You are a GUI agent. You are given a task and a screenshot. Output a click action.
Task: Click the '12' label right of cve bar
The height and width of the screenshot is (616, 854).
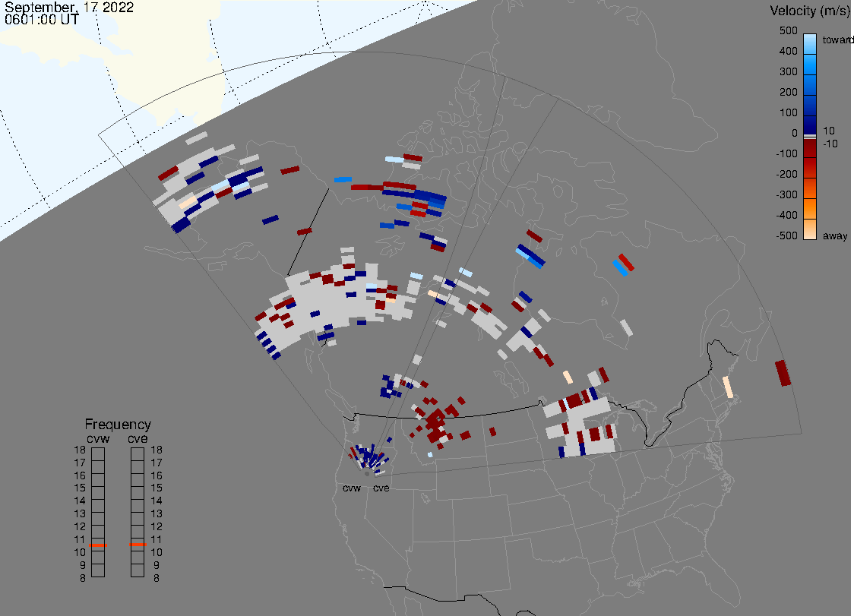click(157, 526)
